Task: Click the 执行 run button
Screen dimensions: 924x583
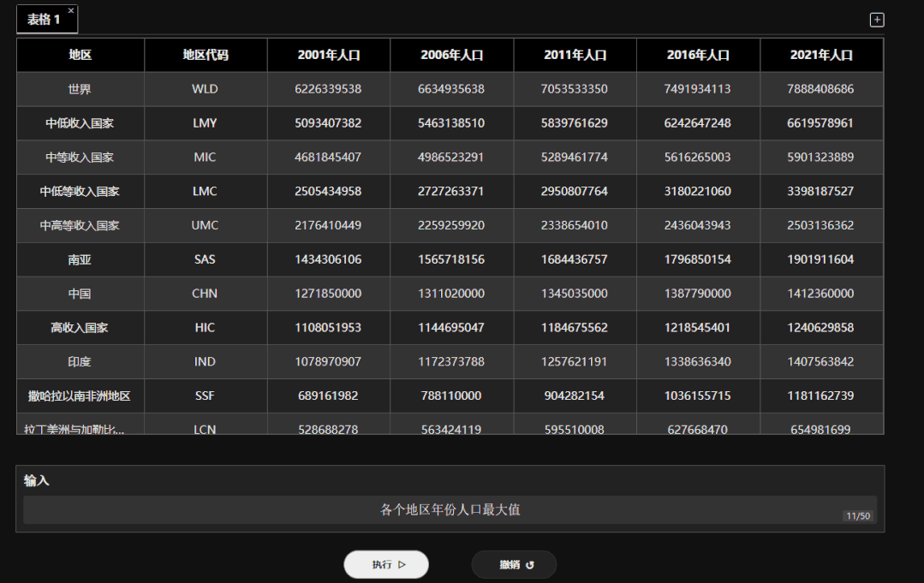Action: click(x=386, y=564)
